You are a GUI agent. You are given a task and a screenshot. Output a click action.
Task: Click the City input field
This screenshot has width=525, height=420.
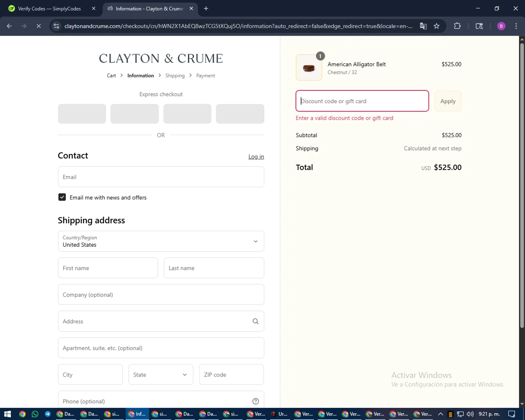pos(90,374)
